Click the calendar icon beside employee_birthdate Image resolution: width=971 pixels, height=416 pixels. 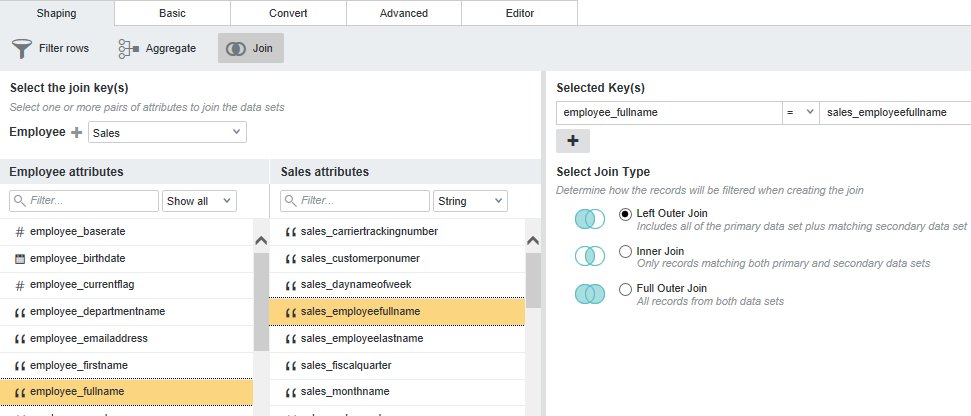(x=20, y=258)
